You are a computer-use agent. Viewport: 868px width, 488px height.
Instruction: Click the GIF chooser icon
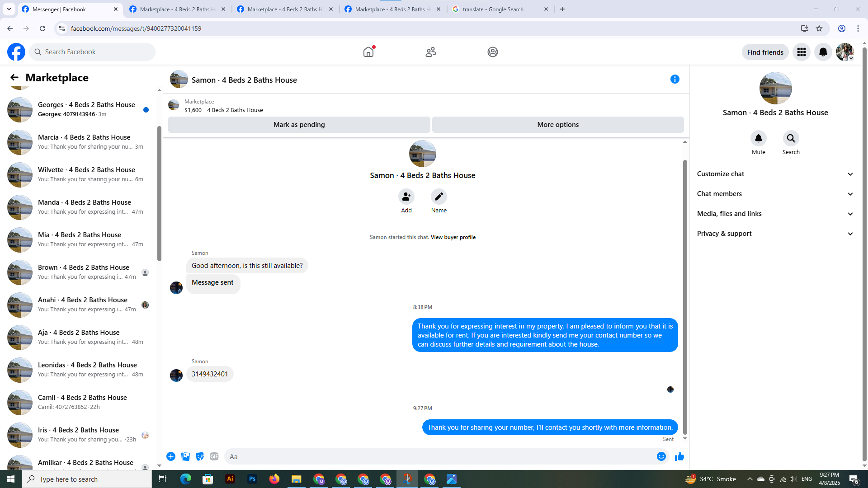tap(214, 456)
